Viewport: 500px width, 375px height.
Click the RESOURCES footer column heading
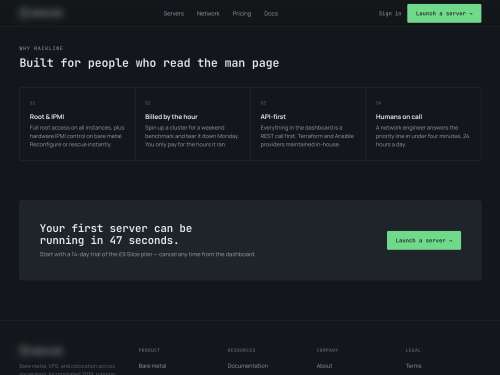241,350
